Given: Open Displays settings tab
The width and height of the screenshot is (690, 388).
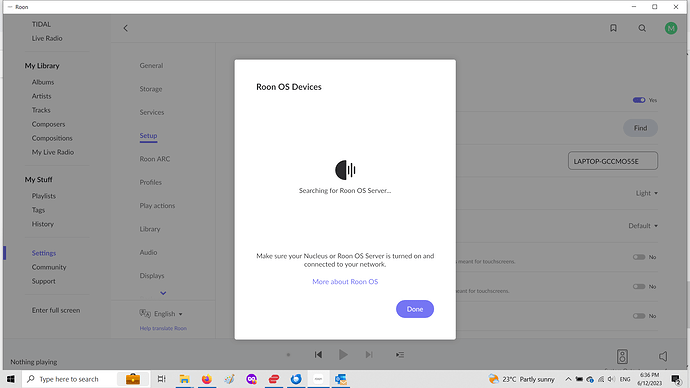Looking at the screenshot, I should coord(152,275).
